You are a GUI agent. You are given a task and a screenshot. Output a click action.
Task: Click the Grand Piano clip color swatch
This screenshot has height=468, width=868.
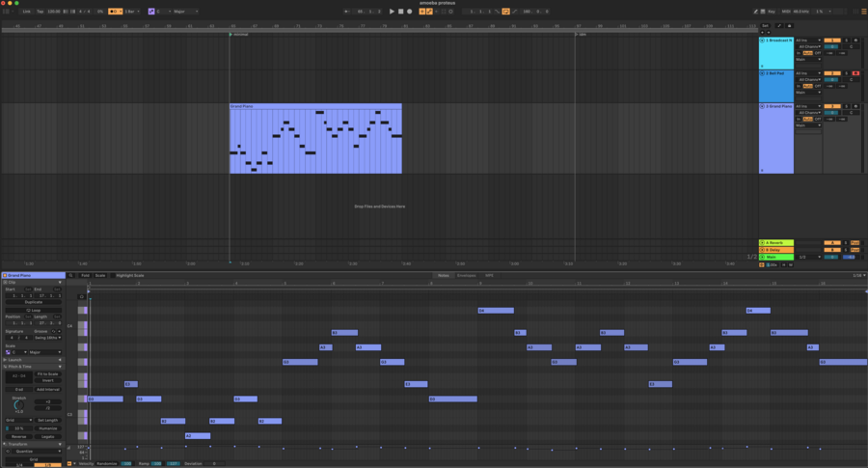(5, 275)
